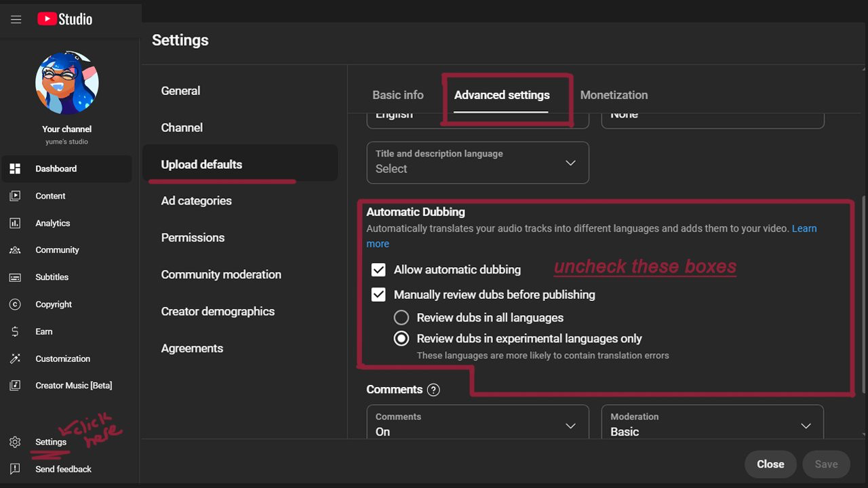The height and width of the screenshot is (488, 868).
Task: Click the Save button
Action: [826, 464]
